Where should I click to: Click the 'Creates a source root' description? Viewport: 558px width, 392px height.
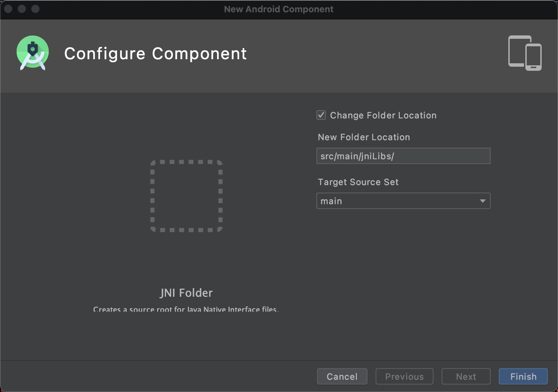(x=186, y=309)
